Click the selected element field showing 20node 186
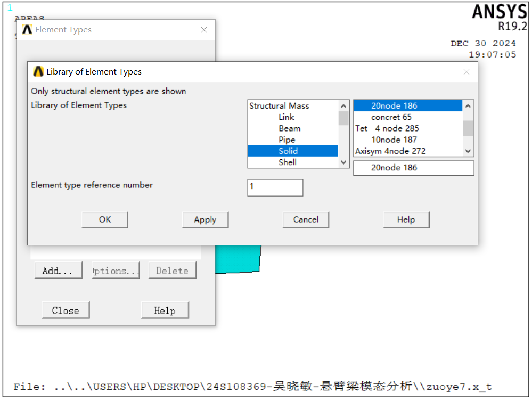This screenshot has width=532, height=401. pos(414,168)
